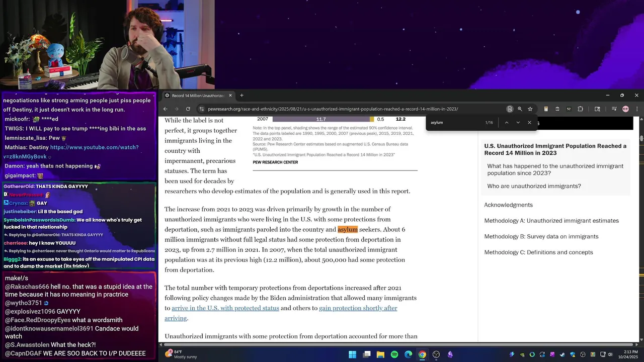This screenshot has height=362, width=644.
Task: Go back to the previous page
Action: pos(165,109)
